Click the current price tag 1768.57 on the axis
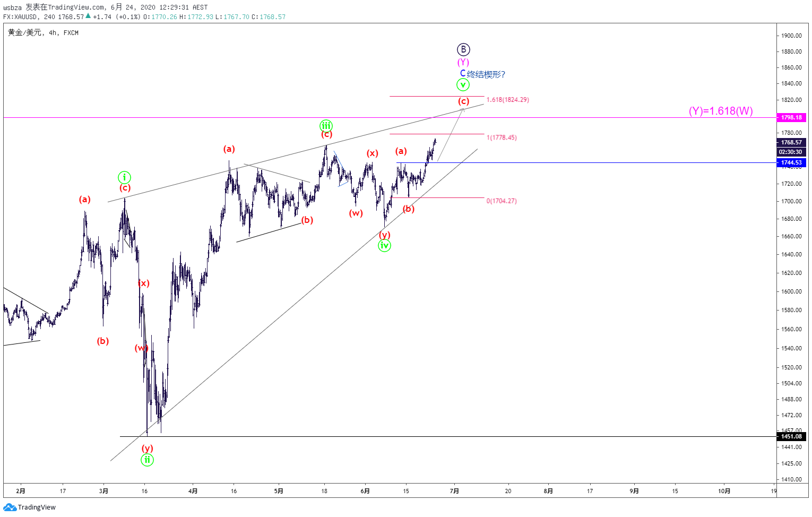This screenshot has height=517, width=812. click(x=791, y=142)
